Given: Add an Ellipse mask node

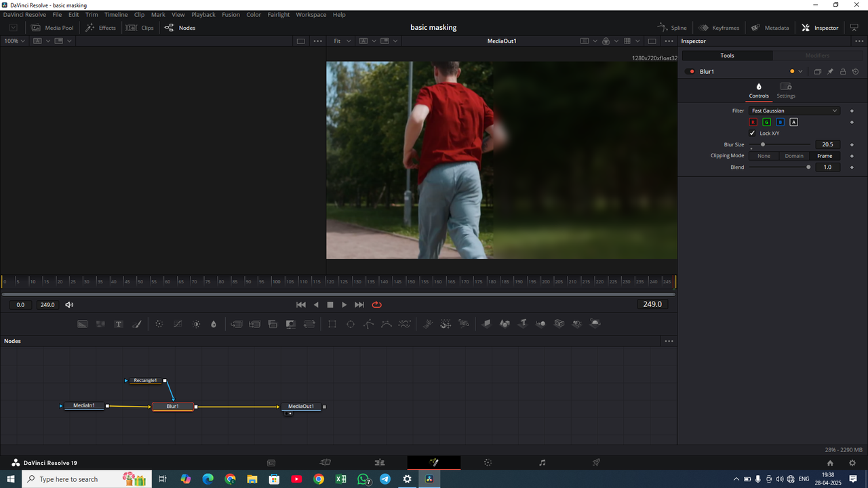Looking at the screenshot, I should click(x=351, y=323).
